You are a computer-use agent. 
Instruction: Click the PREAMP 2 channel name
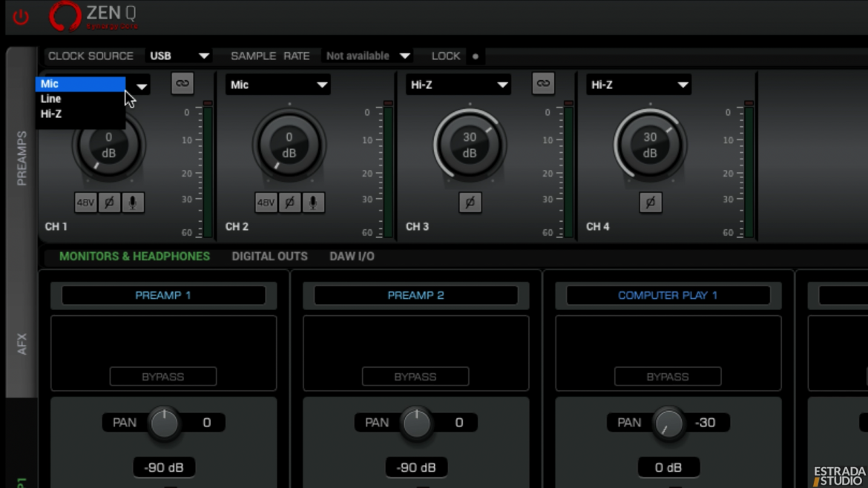(415, 295)
